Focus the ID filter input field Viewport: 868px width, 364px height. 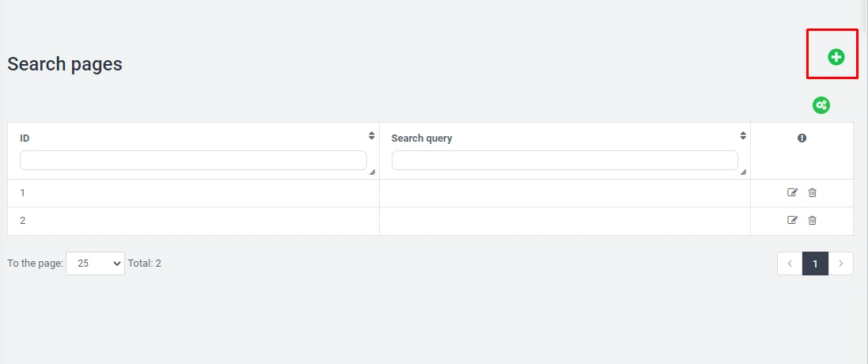click(193, 161)
